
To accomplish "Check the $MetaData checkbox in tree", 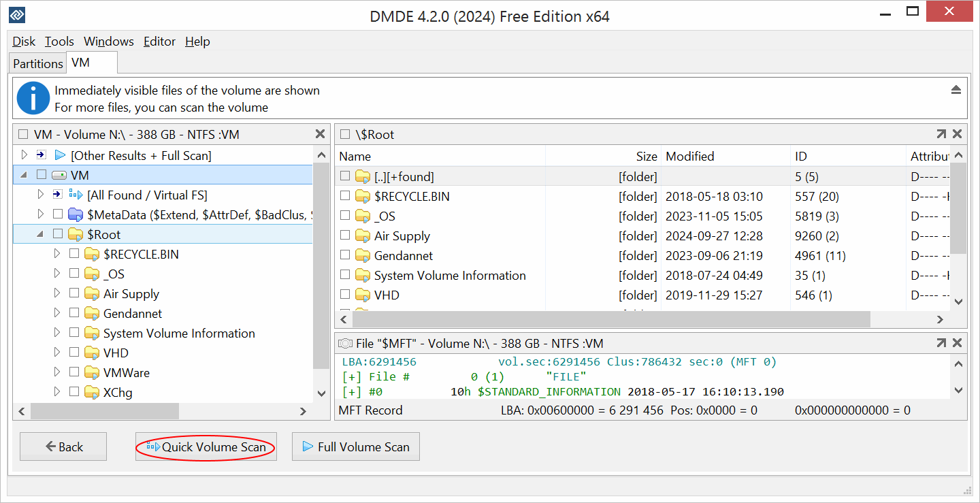I will point(58,214).
